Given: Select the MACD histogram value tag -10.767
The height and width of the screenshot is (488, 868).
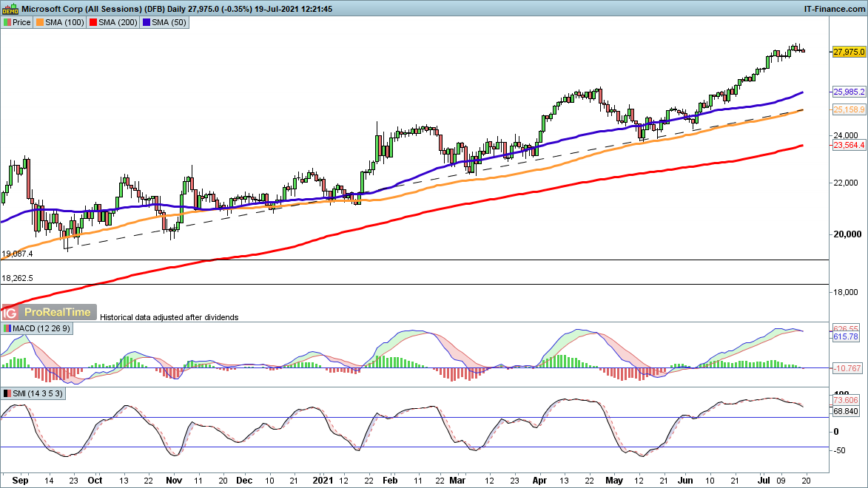Looking at the screenshot, I should 847,368.
